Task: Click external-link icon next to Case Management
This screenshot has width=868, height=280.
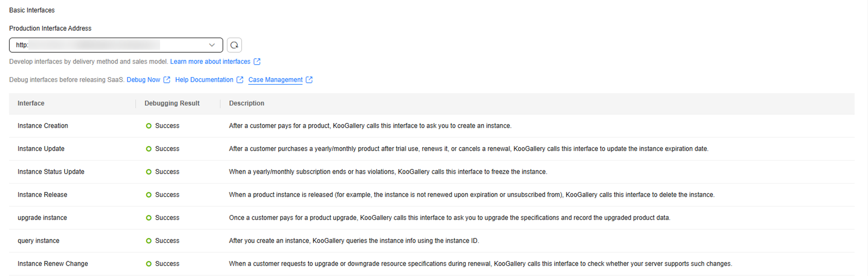Action: point(309,80)
